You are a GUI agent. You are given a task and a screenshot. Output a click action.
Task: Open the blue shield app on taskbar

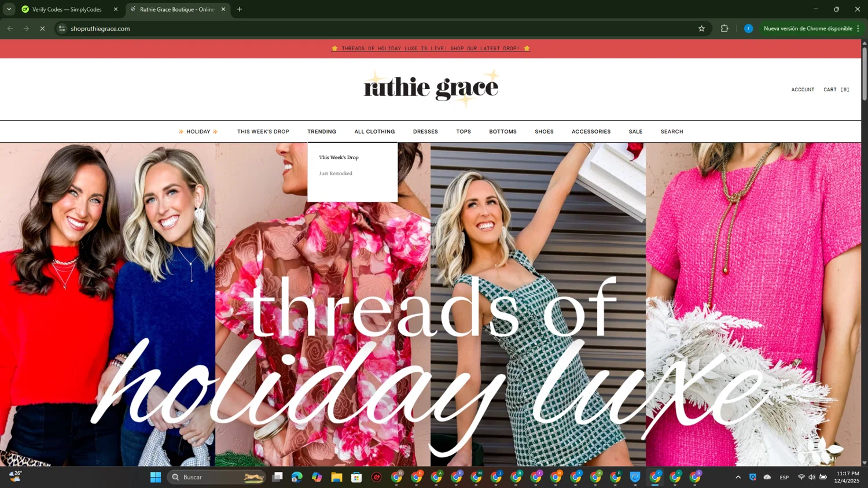point(635,477)
